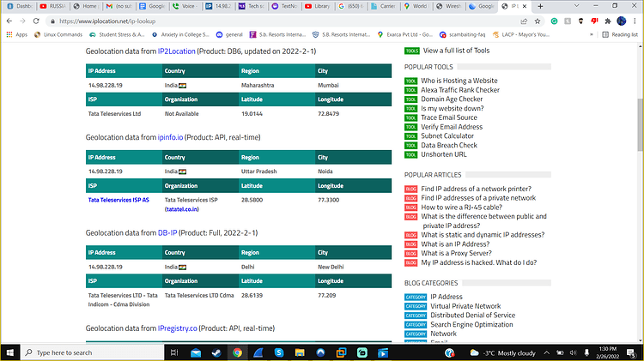Open the Subnet Calculator tool link
Image resolution: width=644 pixels, height=361 pixels.
click(x=447, y=135)
